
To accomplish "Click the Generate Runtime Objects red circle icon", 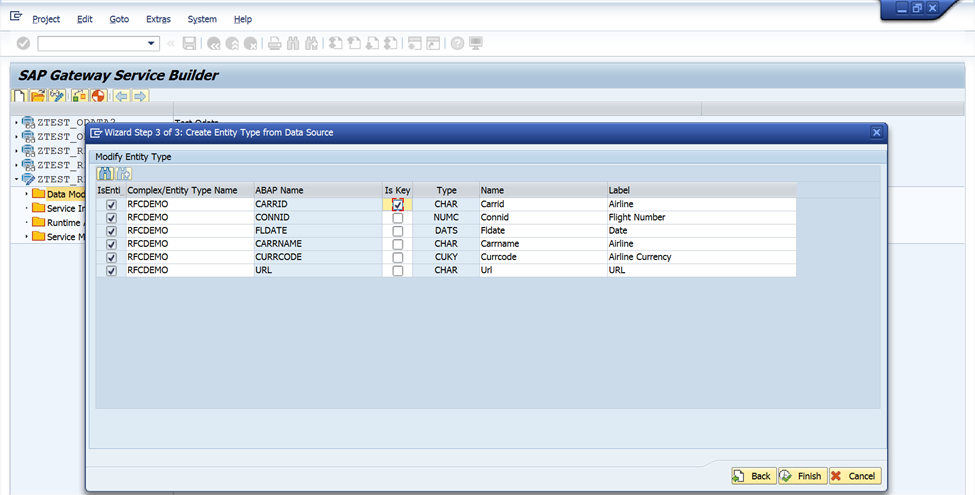I will point(98,96).
